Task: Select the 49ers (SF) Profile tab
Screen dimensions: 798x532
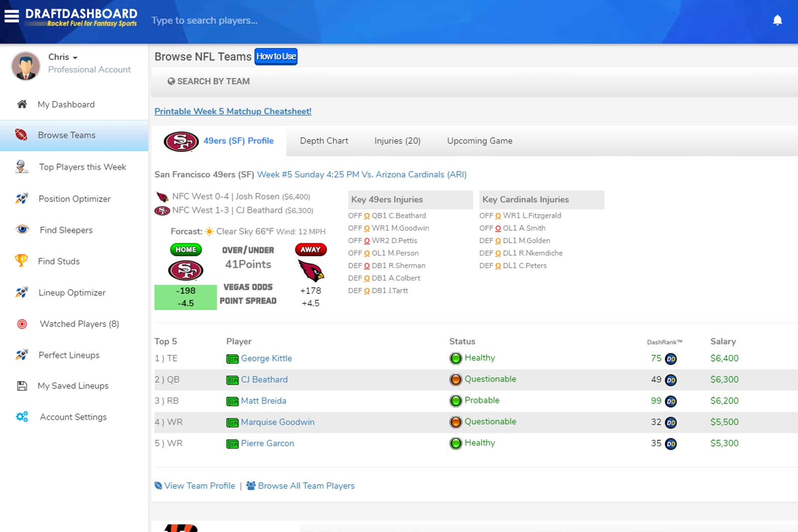Action: tap(219, 141)
